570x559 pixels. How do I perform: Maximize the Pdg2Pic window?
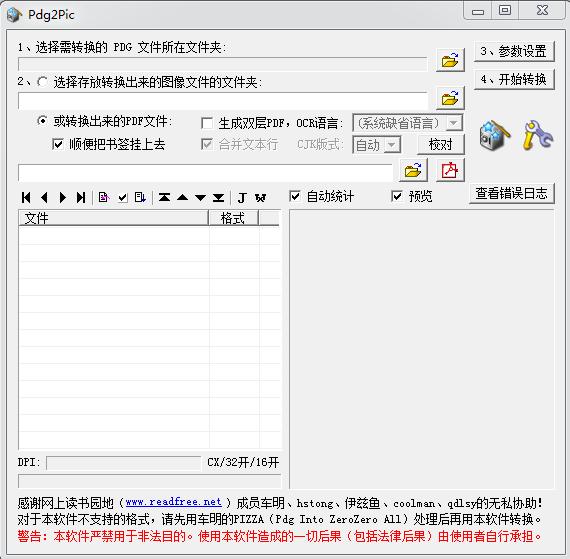(x=505, y=10)
